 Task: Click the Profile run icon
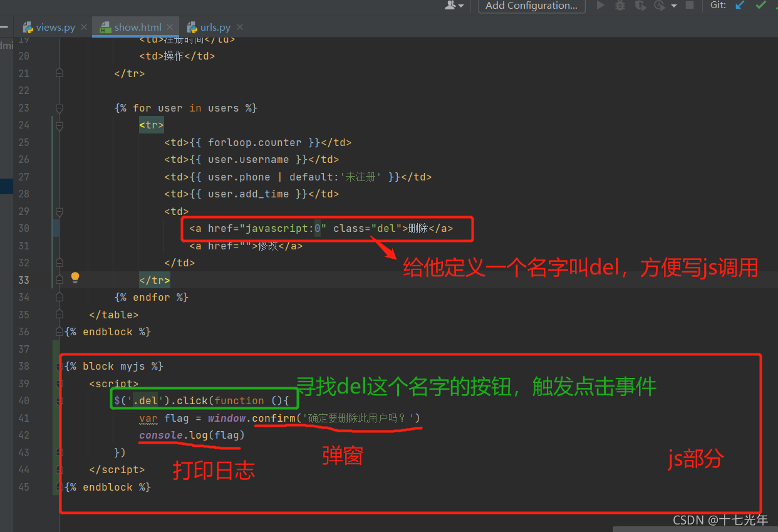[x=658, y=5]
